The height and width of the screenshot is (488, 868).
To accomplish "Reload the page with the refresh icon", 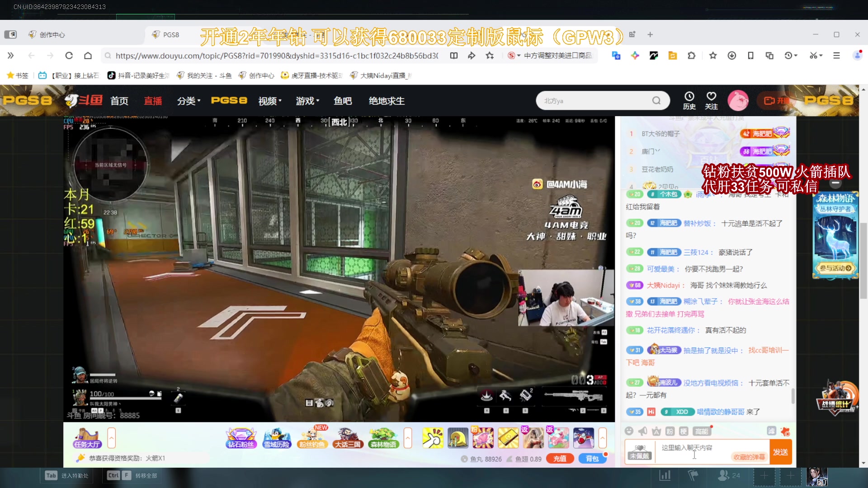I will point(69,56).
